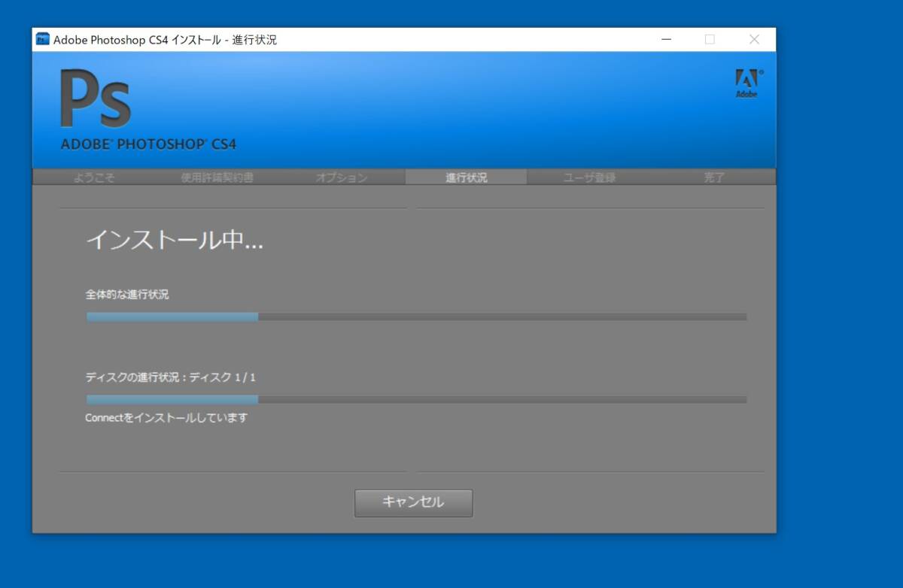Click the インストール中... heading

[175, 241]
